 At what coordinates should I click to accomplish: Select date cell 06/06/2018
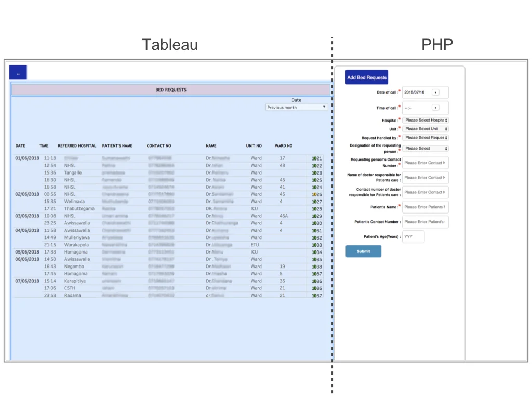[x=27, y=259]
